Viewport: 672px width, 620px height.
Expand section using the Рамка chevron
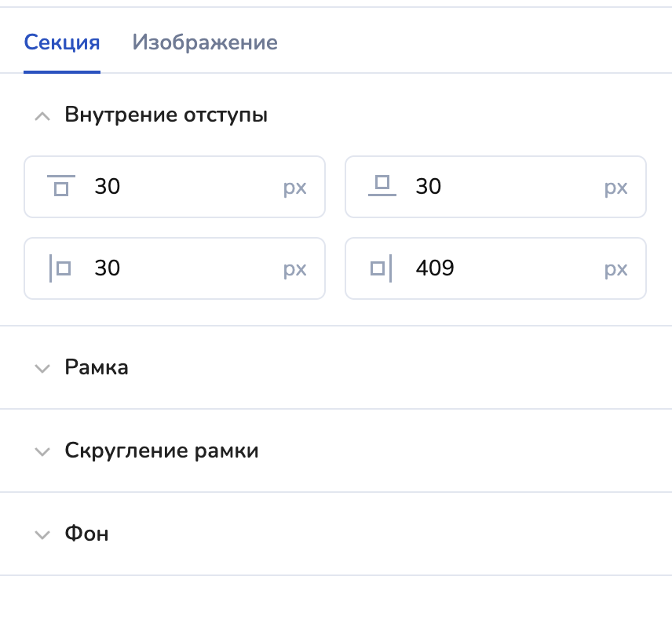click(42, 368)
